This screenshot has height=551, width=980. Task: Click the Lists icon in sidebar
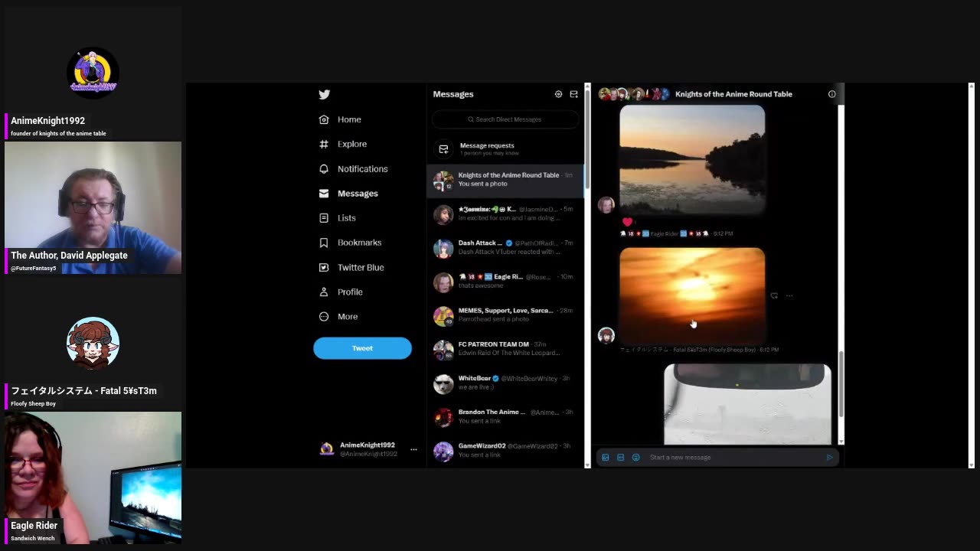(x=324, y=217)
